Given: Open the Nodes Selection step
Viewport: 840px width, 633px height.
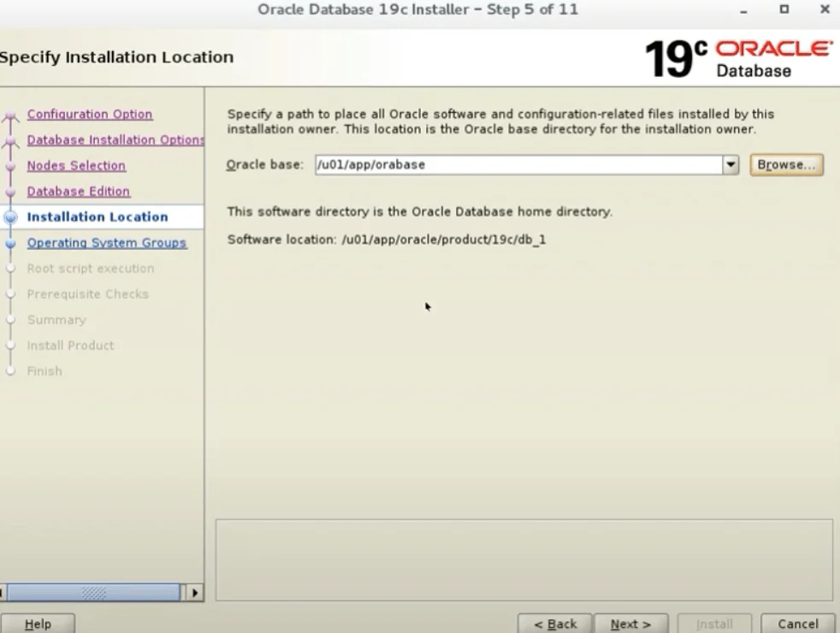Looking at the screenshot, I should [x=76, y=165].
